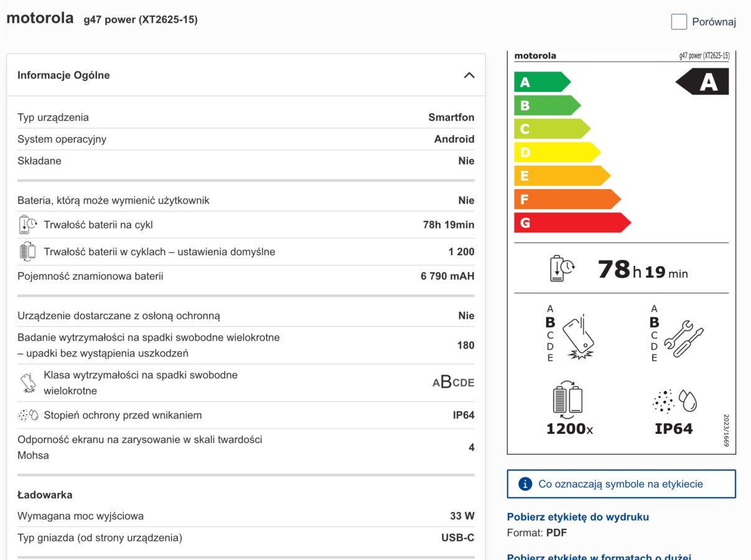Click the dark orange F class bar

point(567,199)
